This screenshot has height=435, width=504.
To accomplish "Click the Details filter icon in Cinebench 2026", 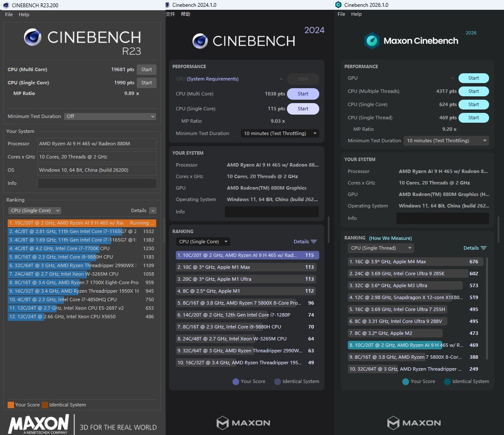I will click(484, 248).
